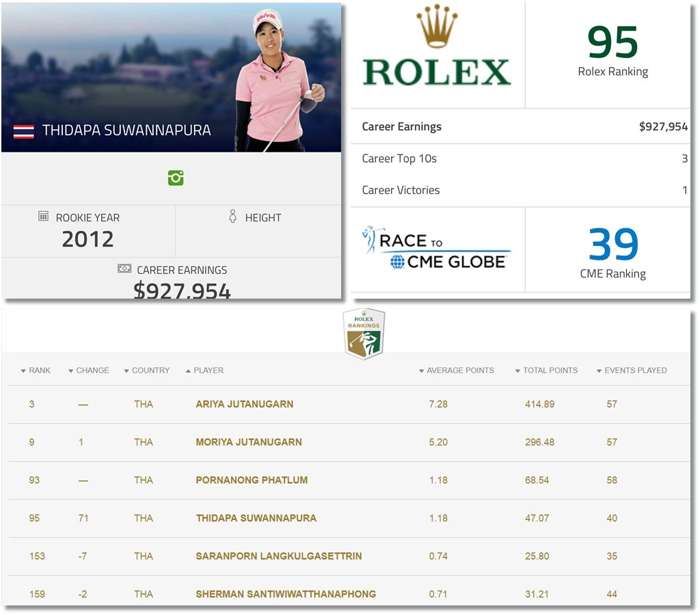
Task: Click the money icon beside Career Earnings
Action: tap(124, 269)
